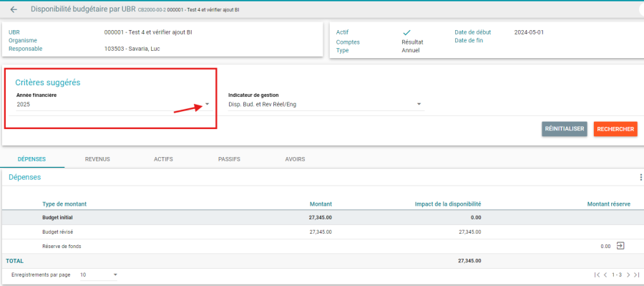The image size is (644, 286).
Task: Click the UBR value 000001 - Test 4
Action: [148, 32]
